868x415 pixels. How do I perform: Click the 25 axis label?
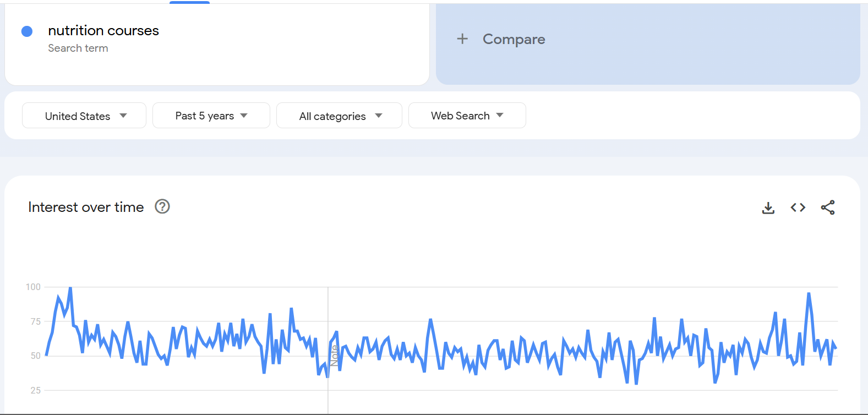pos(35,390)
